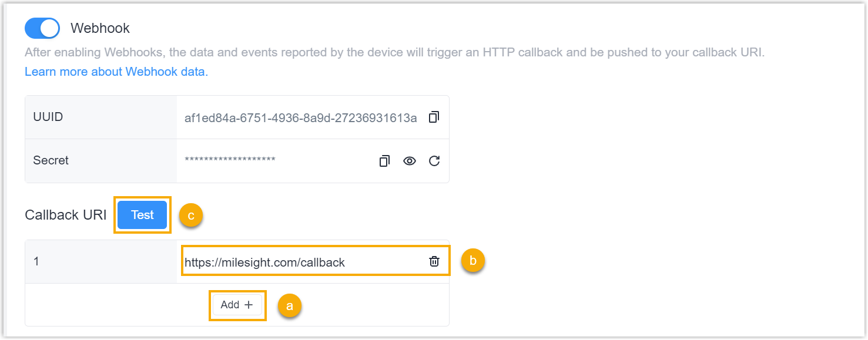Click the Secret label cell
Image resolution: width=868 pixels, height=340 pixels.
tap(51, 161)
